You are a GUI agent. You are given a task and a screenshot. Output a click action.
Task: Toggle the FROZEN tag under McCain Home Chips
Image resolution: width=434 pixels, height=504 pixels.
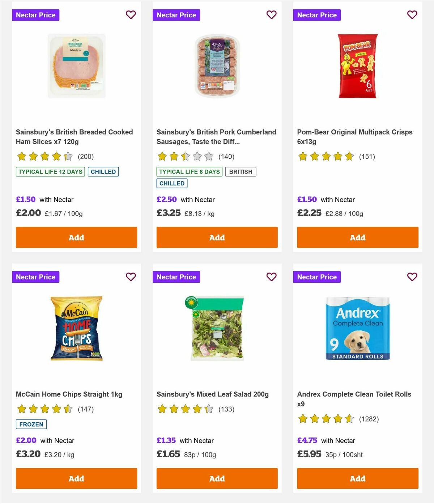[31, 424]
